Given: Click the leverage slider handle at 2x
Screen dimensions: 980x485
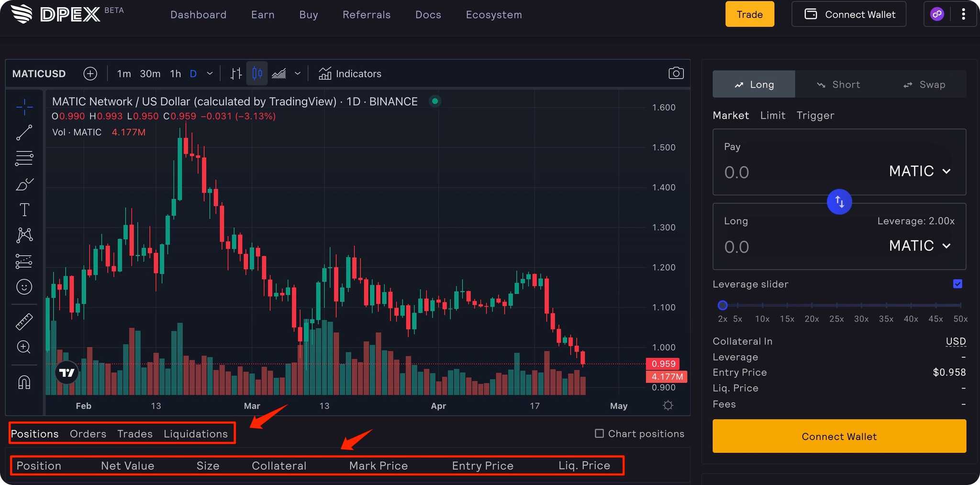Looking at the screenshot, I should tap(723, 305).
